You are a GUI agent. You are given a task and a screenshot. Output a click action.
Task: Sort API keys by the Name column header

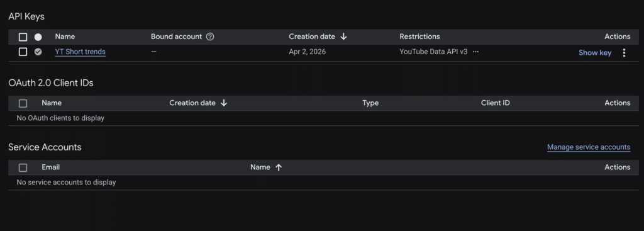[65, 37]
